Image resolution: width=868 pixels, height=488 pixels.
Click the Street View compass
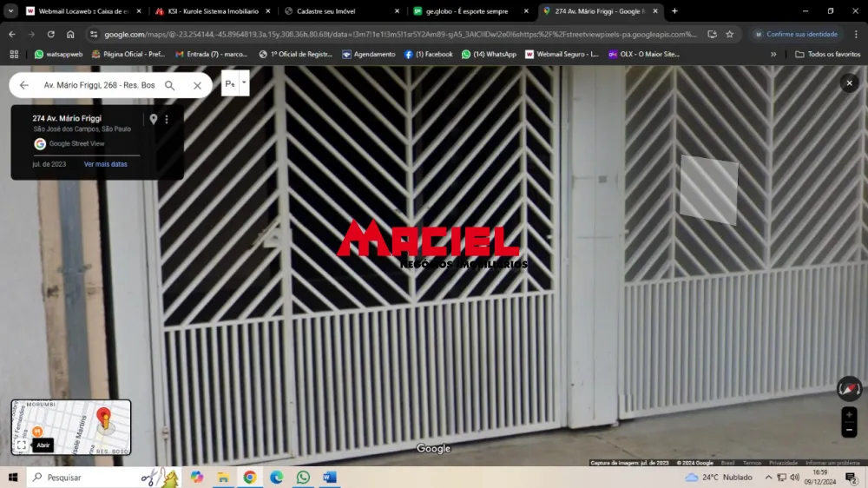click(848, 388)
